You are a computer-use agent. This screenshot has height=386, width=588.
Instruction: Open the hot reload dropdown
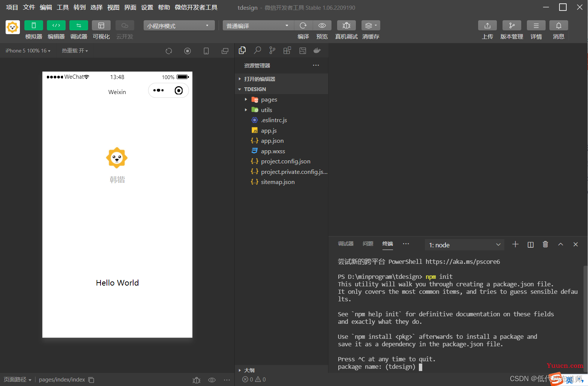(x=75, y=51)
